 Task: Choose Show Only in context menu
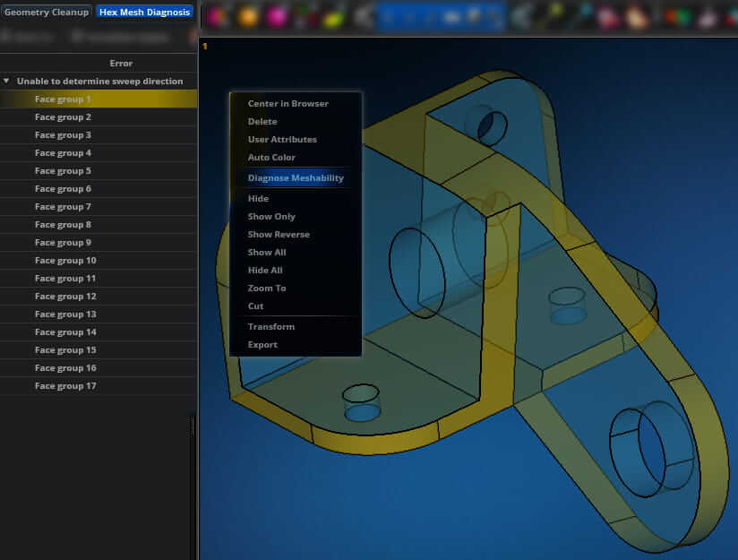tap(271, 217)
